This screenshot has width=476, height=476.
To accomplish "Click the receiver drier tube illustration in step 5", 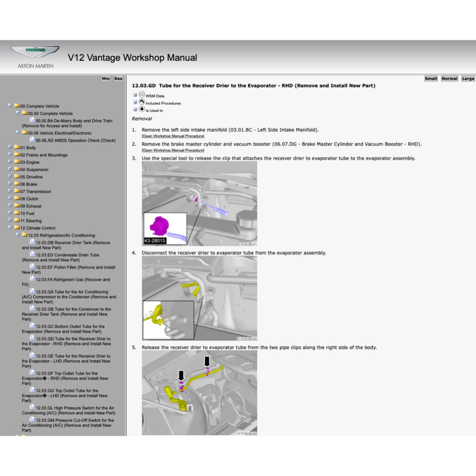I will 199,393.
